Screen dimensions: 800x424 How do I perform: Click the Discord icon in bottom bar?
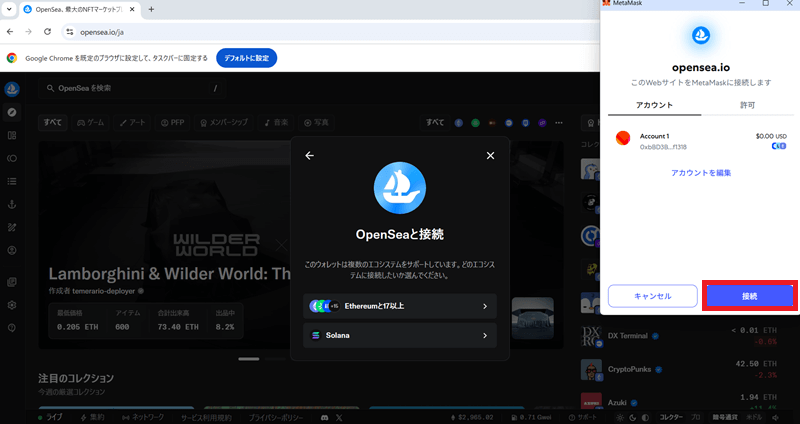click(x=324, y=417)
